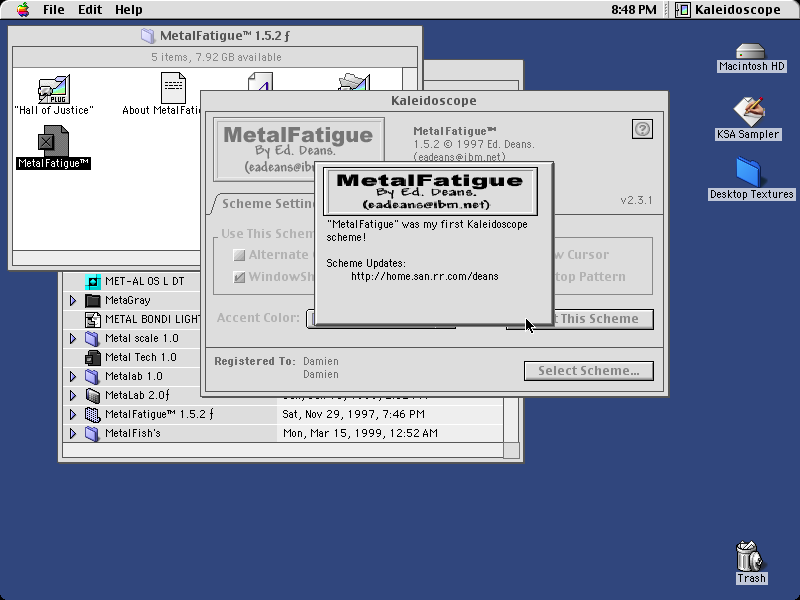Click the Kaleidoscope window title bar text

tap(434, 101)
